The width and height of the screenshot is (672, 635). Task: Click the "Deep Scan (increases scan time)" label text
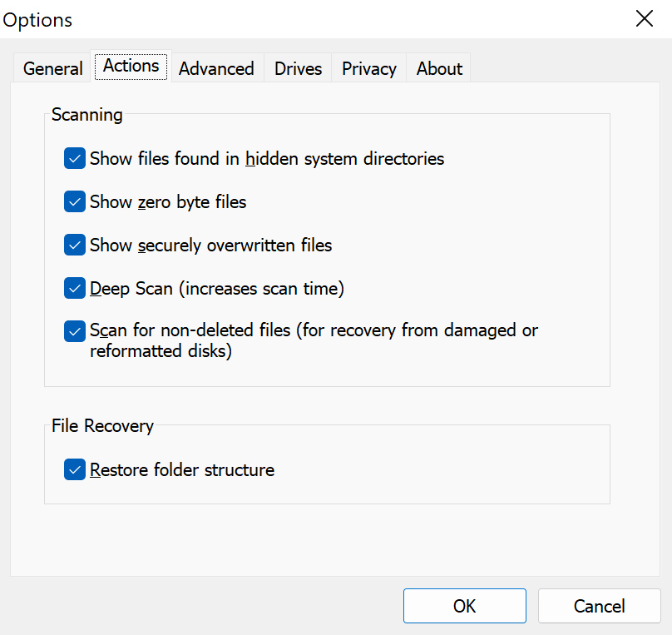(x=216, y=289)
